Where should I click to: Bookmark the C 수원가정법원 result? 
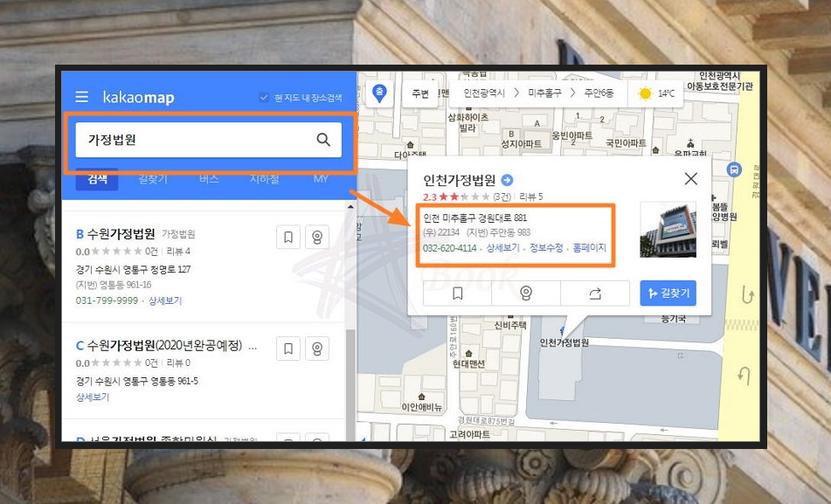tap(288, 349)
